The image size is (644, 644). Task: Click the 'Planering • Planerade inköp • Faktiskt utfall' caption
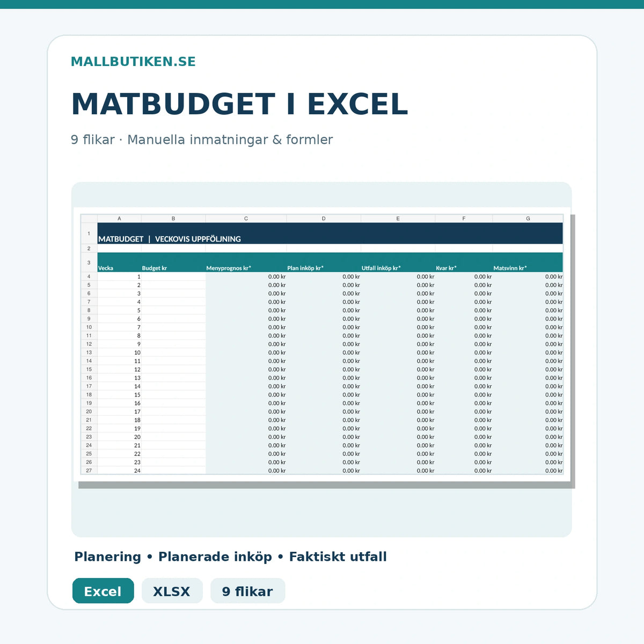click(230, 557)
